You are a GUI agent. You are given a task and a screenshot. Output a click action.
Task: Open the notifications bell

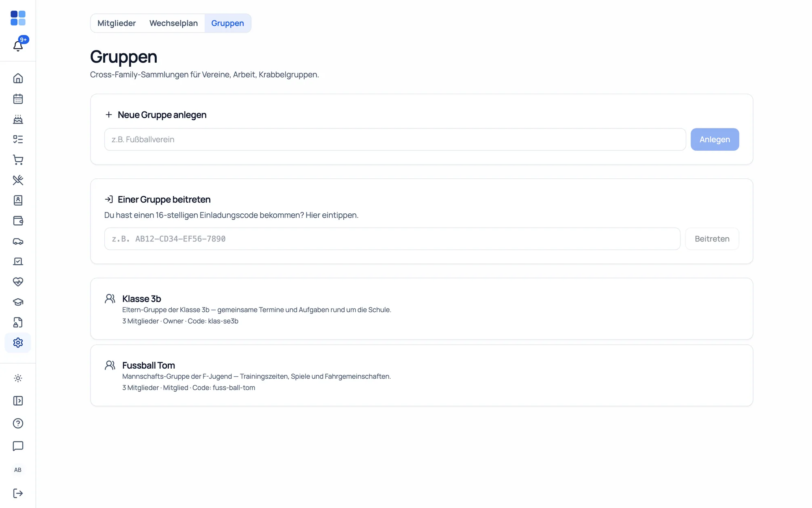(x=18, y=46)
